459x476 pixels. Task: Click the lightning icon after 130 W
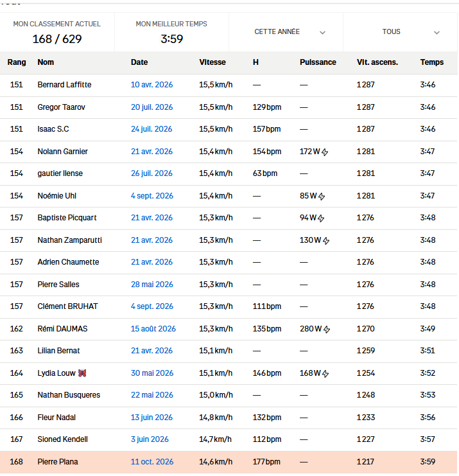326,241
